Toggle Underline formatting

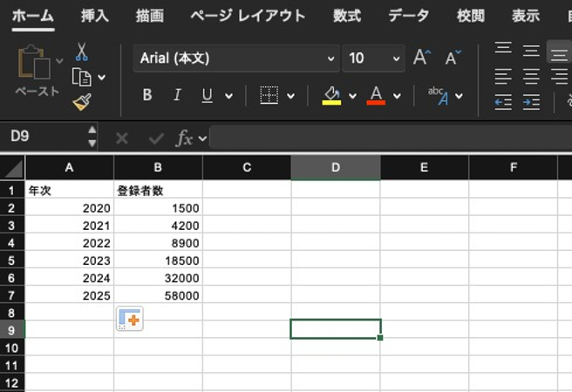pyautogui.click(x=208, y=95)
